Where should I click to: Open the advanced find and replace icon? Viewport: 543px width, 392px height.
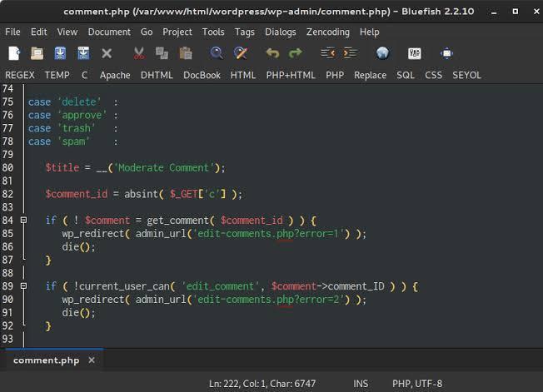click(x=241, y=53)
